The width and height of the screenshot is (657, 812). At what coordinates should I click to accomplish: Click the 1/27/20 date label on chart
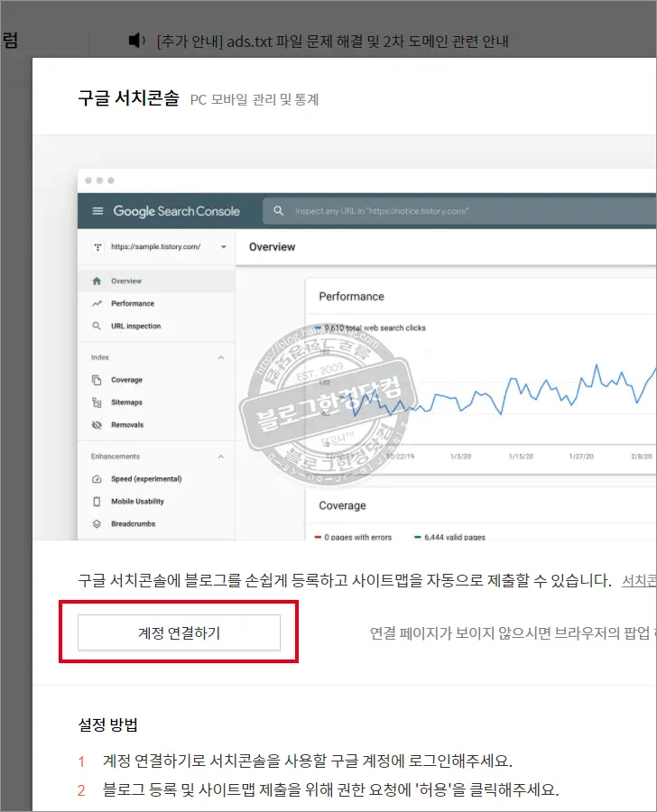[581, 457]
